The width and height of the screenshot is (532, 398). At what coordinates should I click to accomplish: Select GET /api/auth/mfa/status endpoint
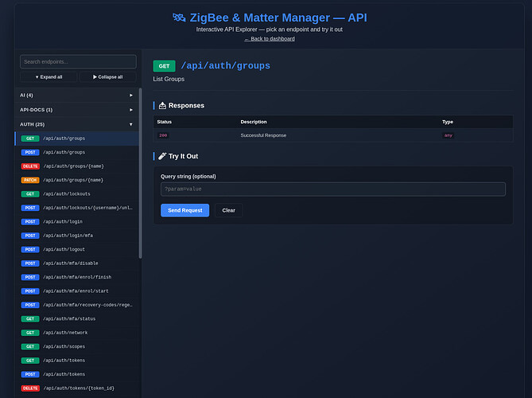(x=76, y=319)
